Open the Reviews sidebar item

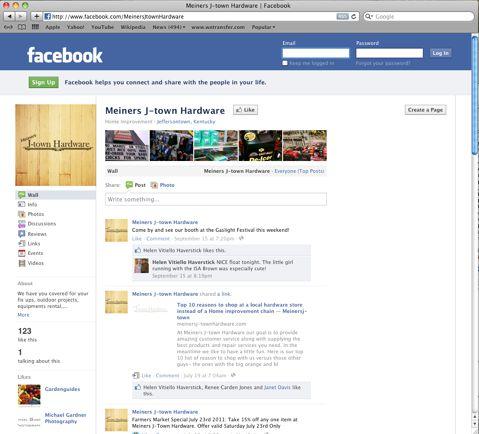(32, 234)
